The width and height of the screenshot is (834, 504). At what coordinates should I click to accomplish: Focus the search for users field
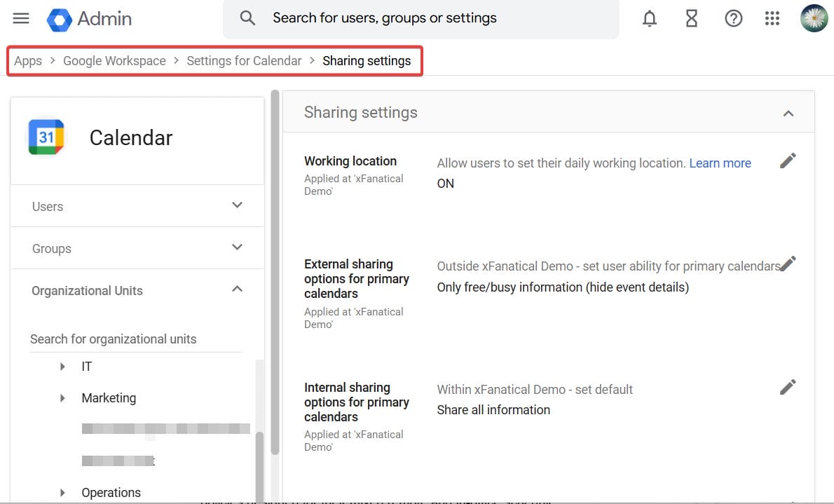[421, 19]
